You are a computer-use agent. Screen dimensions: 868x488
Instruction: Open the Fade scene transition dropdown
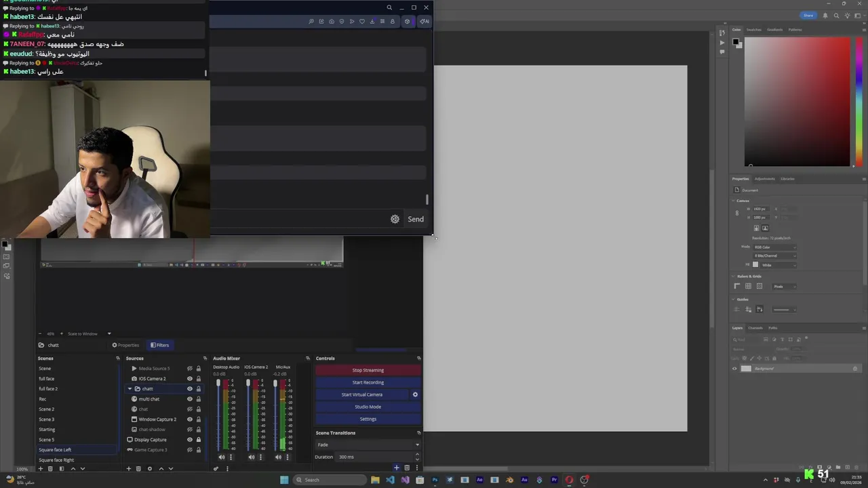[x=368, y=445]
